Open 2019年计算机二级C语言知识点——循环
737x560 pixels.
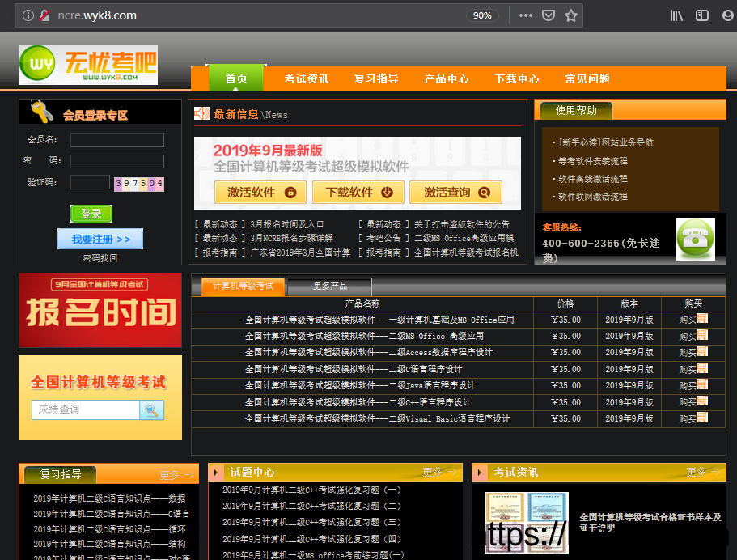click(x=109, y=529)
